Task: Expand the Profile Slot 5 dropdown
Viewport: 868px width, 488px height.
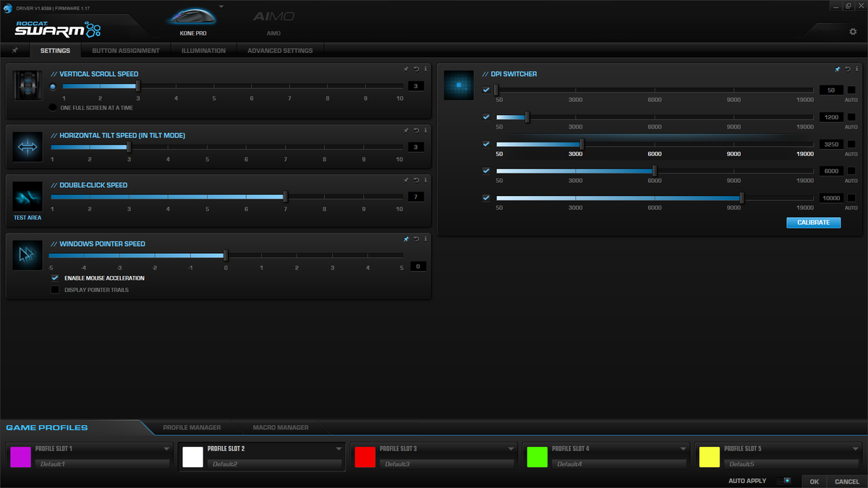Action: click(855, 449)
